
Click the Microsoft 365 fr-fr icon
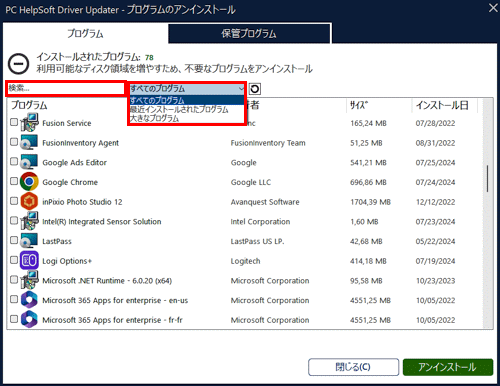[29, 319]
